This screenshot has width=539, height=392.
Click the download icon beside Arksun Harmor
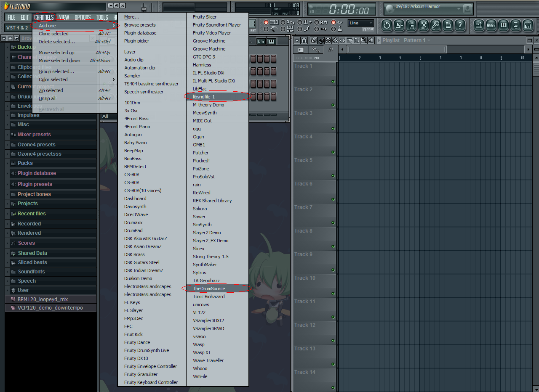tap(467, 9)
